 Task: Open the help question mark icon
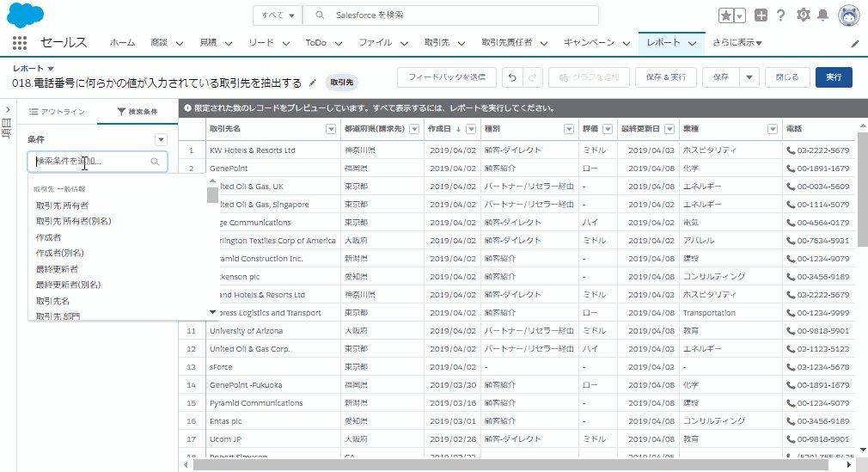(x=780, y=15)
